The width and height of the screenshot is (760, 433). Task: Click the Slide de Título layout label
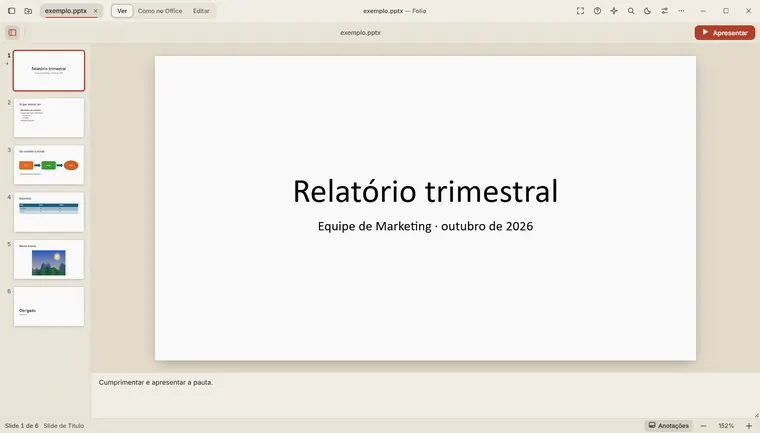[63, 425]
